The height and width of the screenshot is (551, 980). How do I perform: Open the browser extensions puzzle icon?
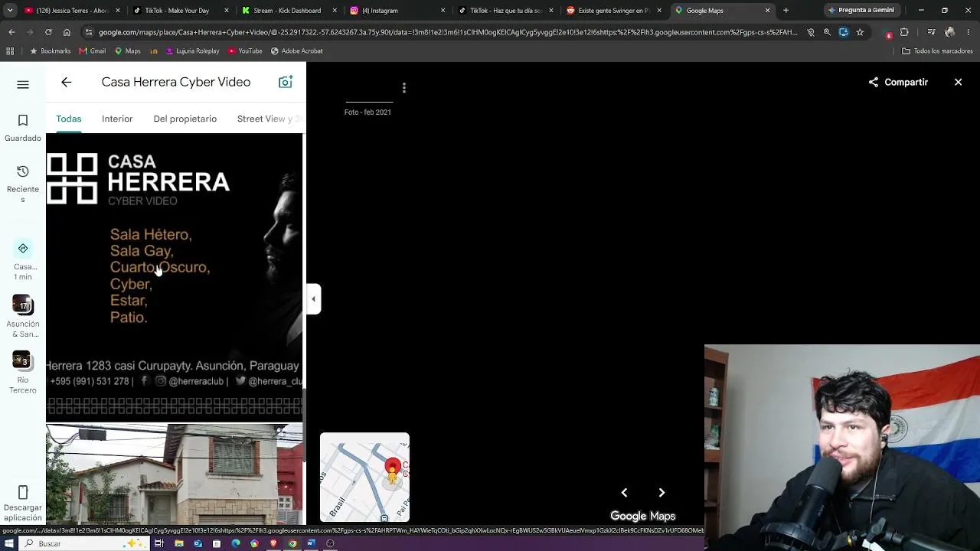904,32
